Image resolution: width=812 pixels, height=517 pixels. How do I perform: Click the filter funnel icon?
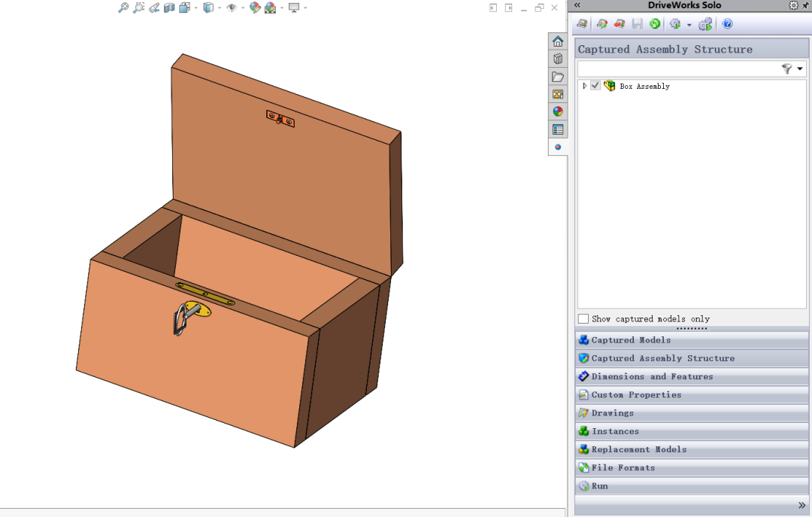click(x=786, y=68)
